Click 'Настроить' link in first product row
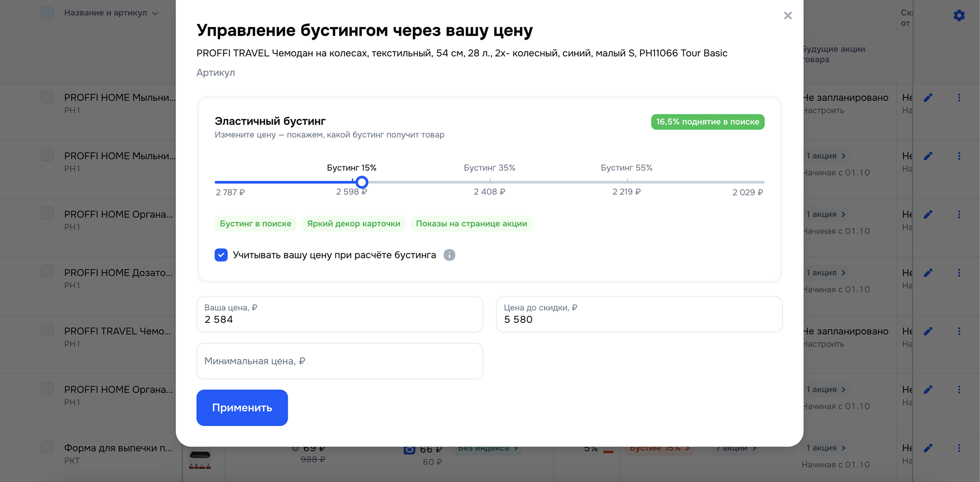The height and width of the screenshot is (482, 980). pos(824,111)
